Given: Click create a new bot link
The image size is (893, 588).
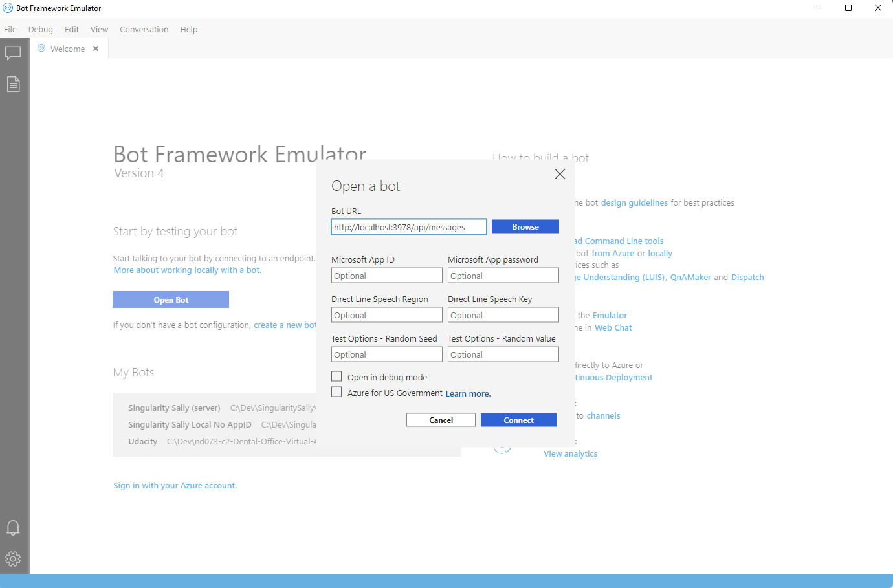Looking at the screenshot, I should click(x=285, y=325).
